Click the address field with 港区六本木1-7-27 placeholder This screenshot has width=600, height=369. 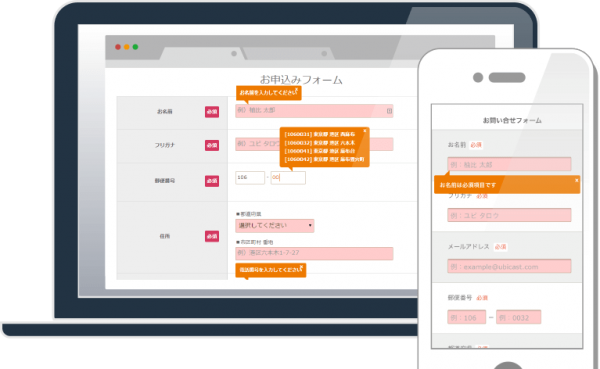click(x=314, y=253)
